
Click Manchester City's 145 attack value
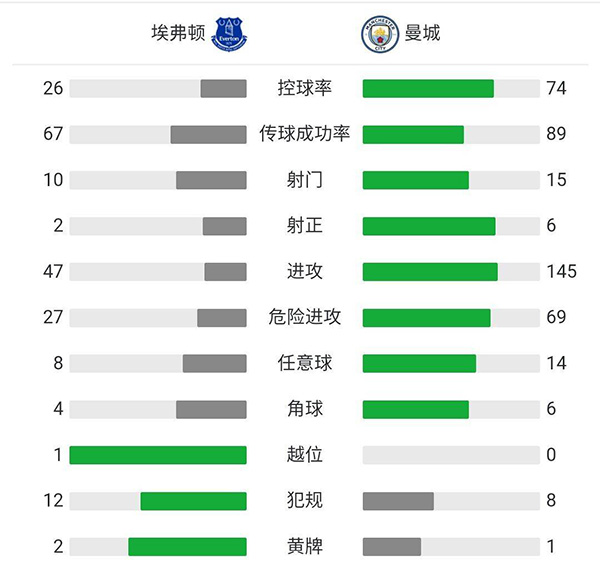coord(561,272)
